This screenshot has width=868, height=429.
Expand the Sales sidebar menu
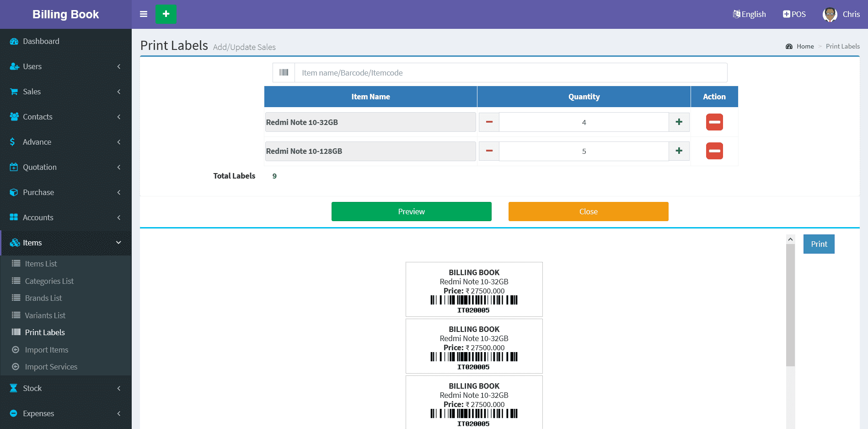click(x=32, y=92)
